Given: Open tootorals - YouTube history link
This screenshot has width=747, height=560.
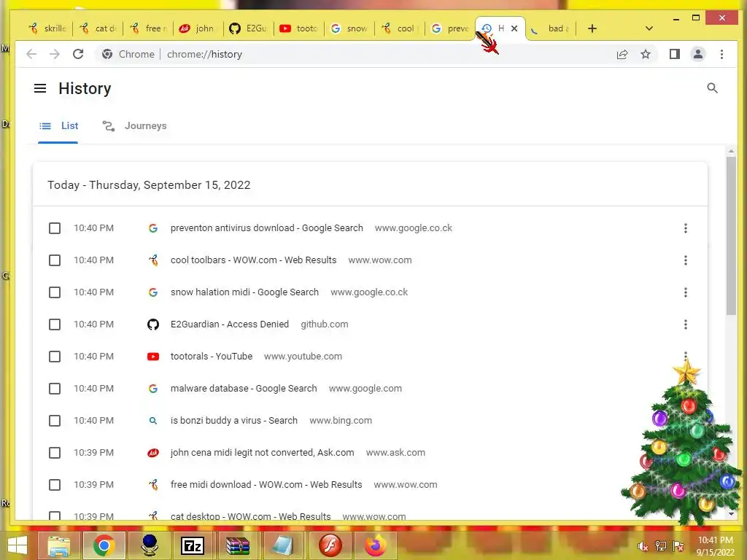Looking at the screenshot, I should pos(212,356).
